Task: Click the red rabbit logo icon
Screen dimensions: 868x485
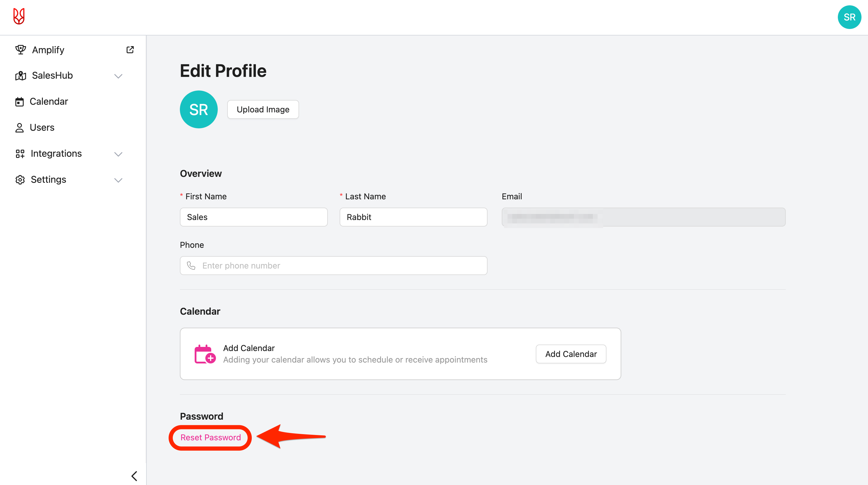Action: tap(19, 17)
